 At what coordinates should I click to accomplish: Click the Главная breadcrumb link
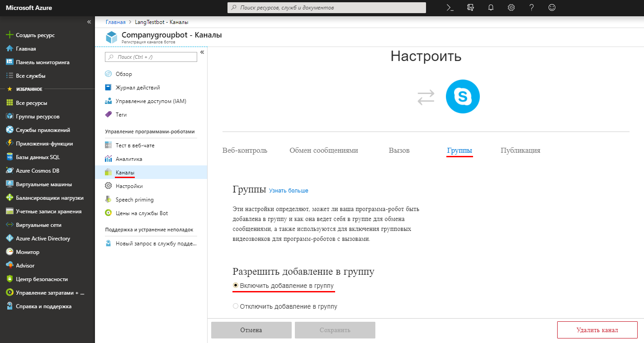click(x=115, y=22)
